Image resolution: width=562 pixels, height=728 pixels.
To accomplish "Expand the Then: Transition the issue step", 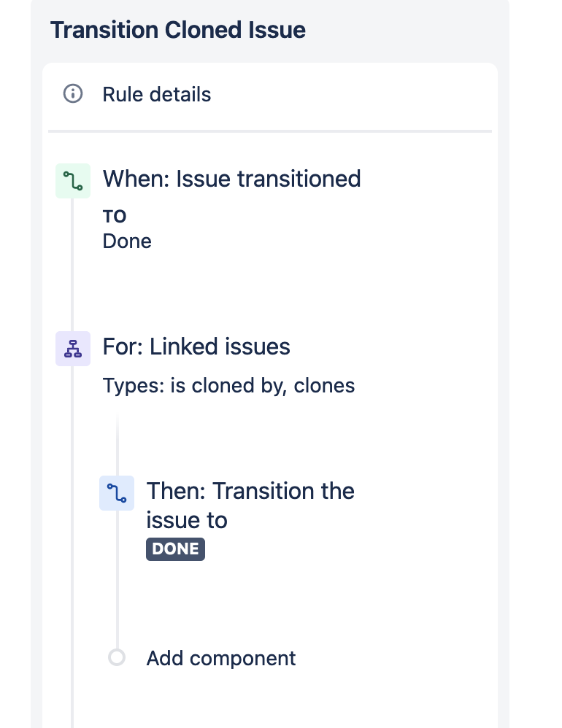I will tap(250, 505).
